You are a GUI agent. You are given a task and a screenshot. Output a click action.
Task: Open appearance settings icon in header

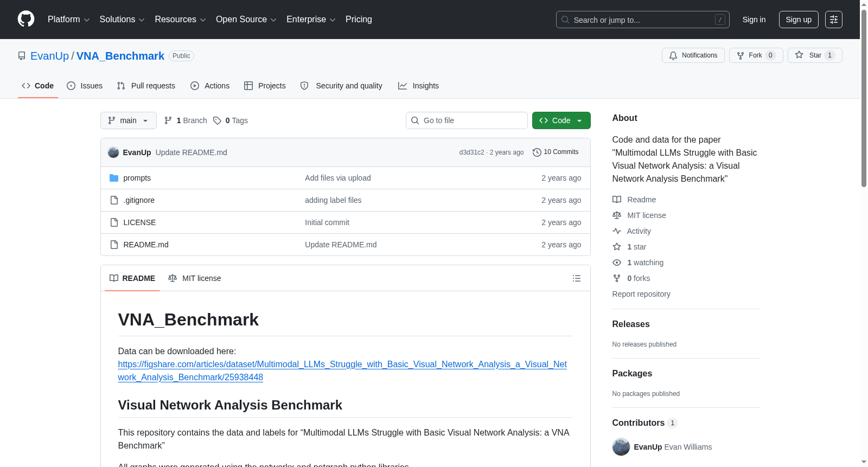(x=834, y=20)
